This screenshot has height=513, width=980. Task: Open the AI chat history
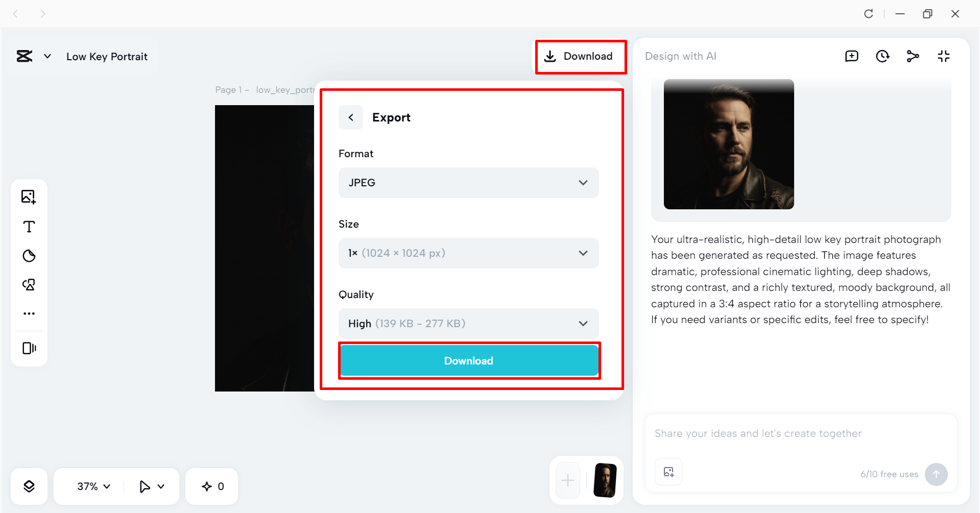click(x=882, y=56)
